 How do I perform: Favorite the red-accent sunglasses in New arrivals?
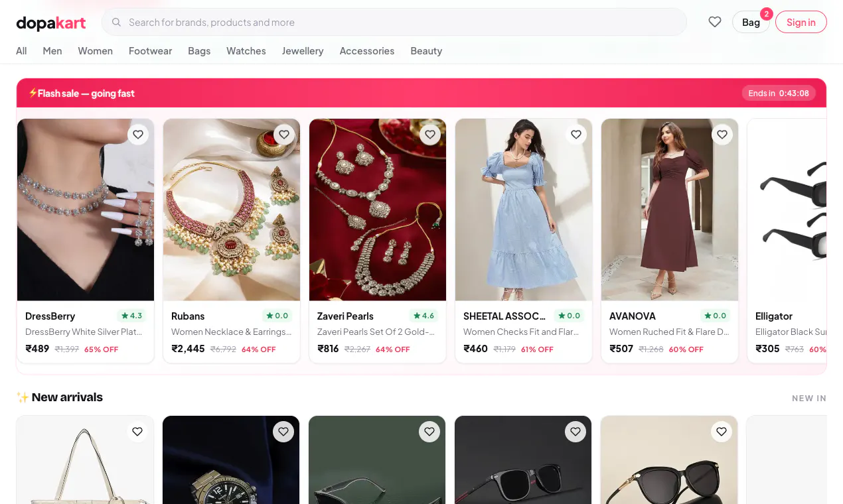coord(575,432)
